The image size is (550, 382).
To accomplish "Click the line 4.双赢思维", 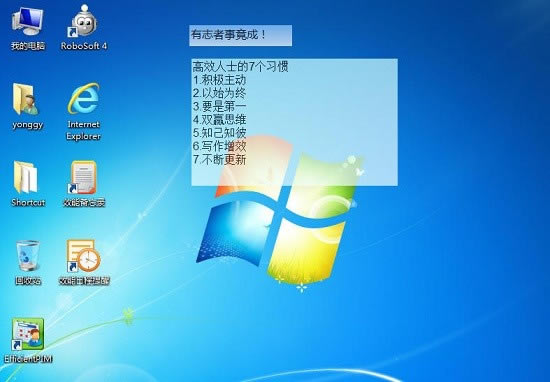I will pyautogui.click(x=219, y=120).
